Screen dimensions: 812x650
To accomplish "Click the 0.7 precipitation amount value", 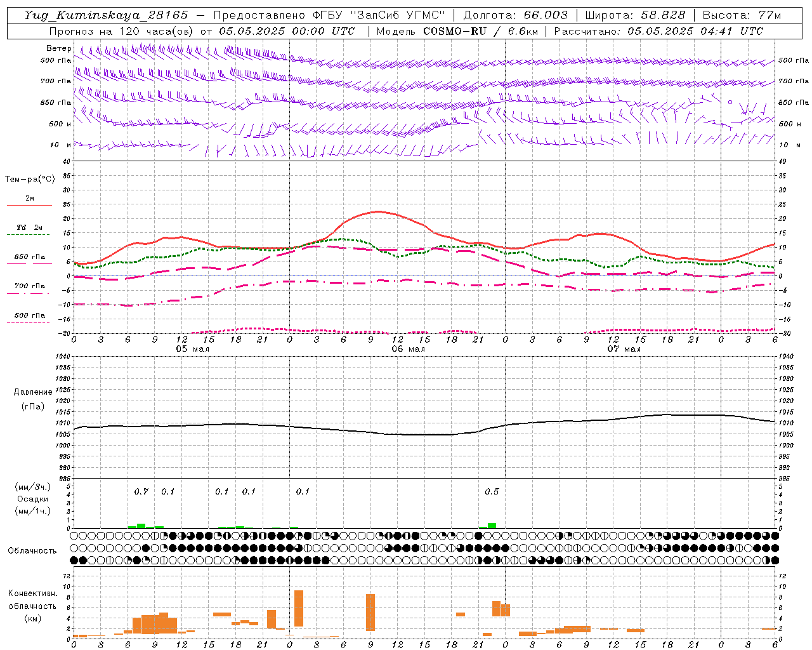I will [x=141, y=491].
